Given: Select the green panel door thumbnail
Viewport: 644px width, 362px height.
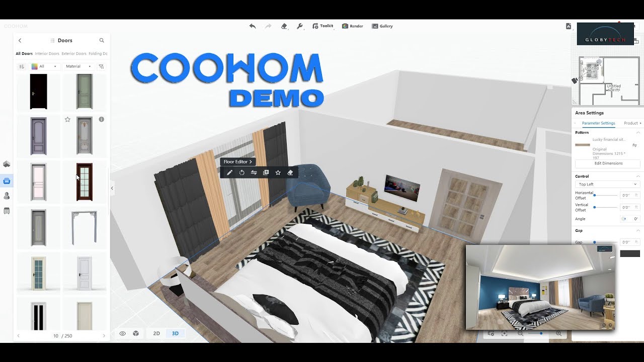Looking at the screenshot, I should pyautogui.click(x=85, y=92).
